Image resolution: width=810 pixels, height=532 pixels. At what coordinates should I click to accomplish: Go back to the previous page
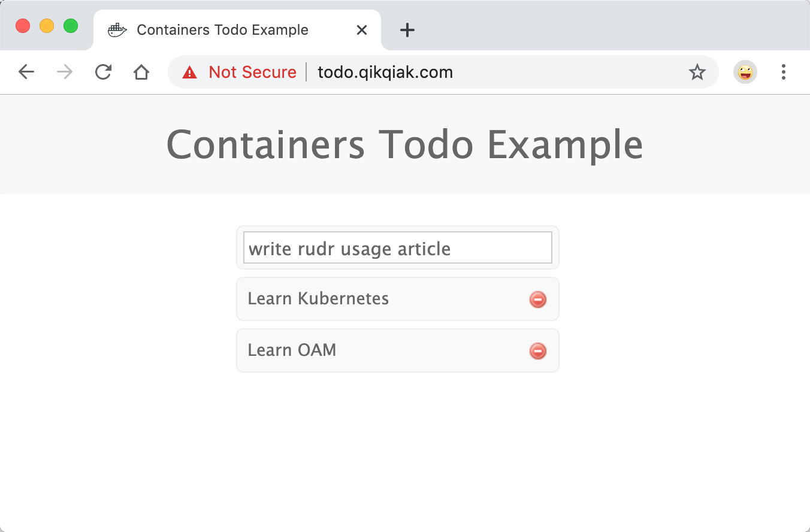point(26,72)
